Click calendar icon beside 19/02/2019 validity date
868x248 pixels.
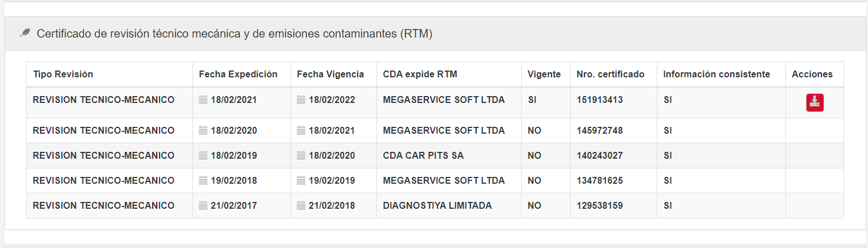coord(301,181)
